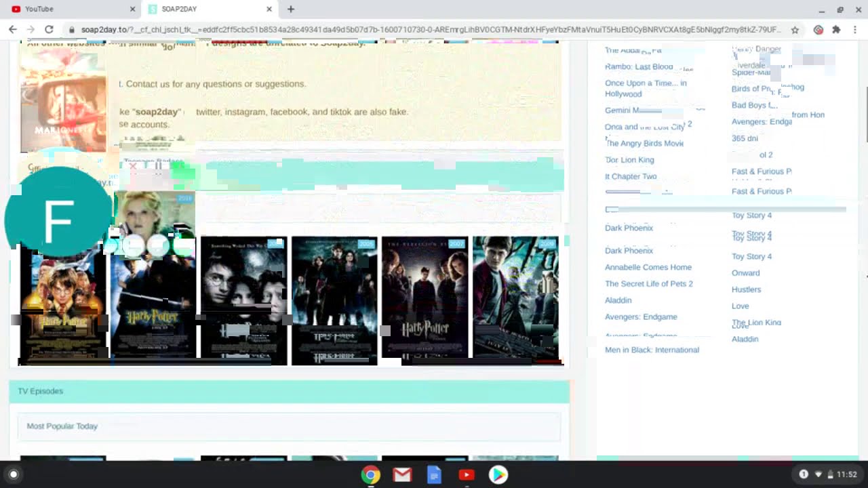Open the Harry Potter poster dated 2007
Screen dimensions: 868x488
tap(425, 298)
